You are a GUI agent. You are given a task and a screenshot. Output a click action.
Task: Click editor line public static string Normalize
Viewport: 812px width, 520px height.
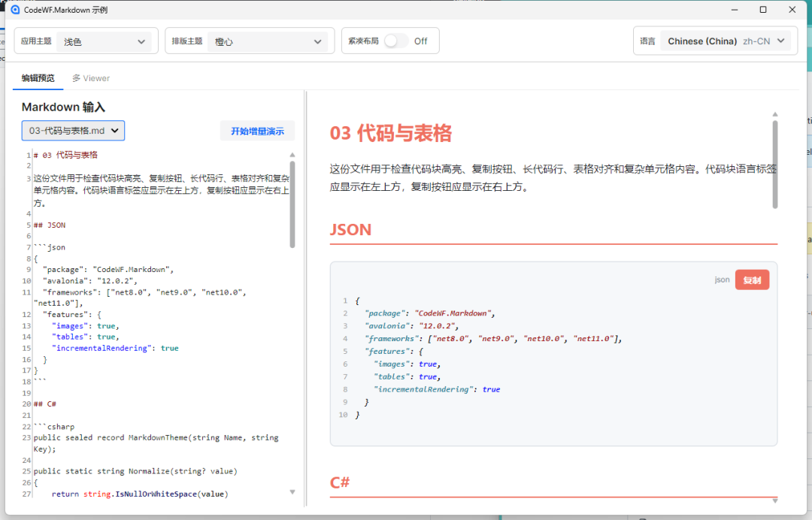(135, 471)
